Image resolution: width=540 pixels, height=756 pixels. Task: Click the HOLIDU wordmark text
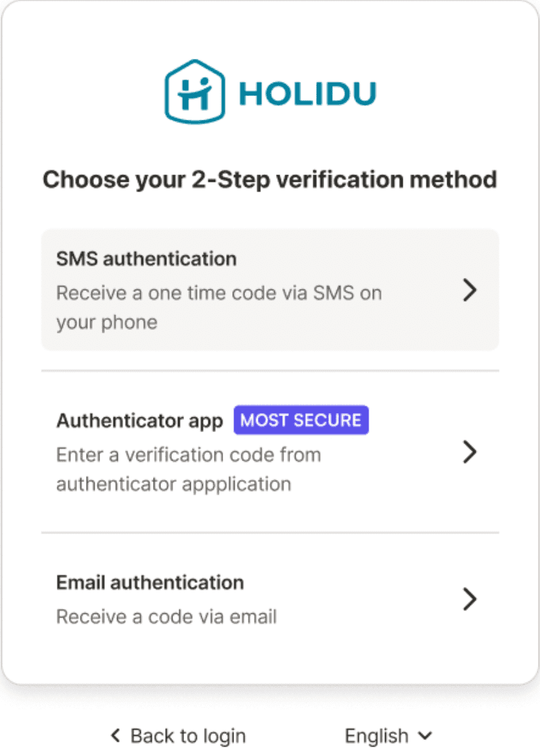coord(307,93)
